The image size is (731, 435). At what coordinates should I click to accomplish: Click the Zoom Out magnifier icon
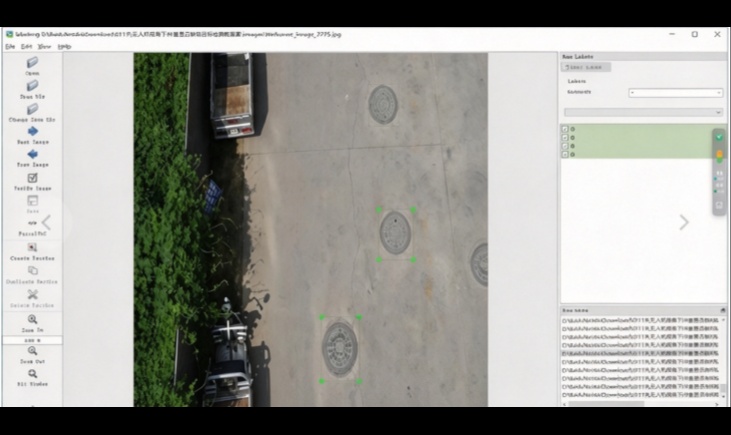point(32,351)
